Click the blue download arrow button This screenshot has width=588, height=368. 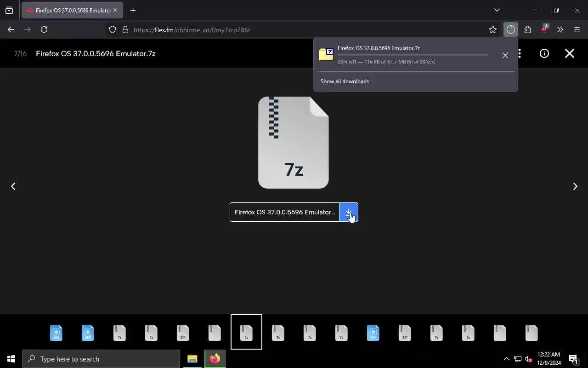(349, 212)
